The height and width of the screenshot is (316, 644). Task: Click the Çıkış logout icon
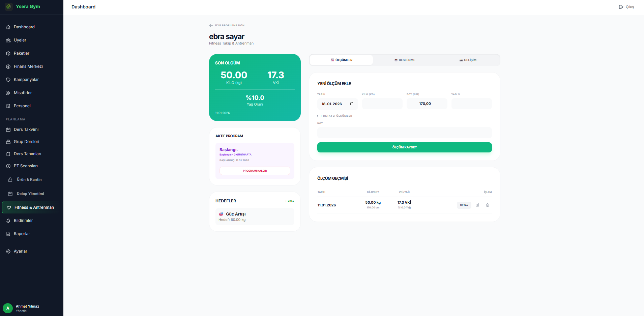(x=621, y=7)
